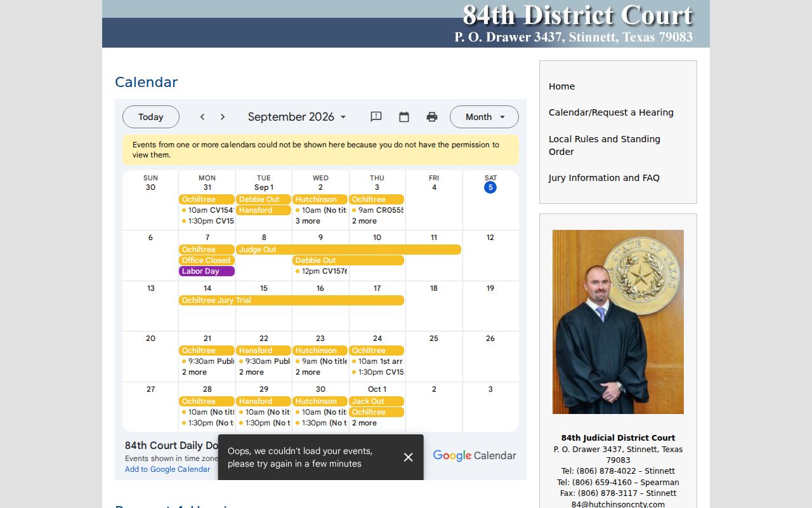Viewport: 812px width, 508px height.
Task: Open Calendar/Request a Hearing page
Action: [x=611, y=112]
